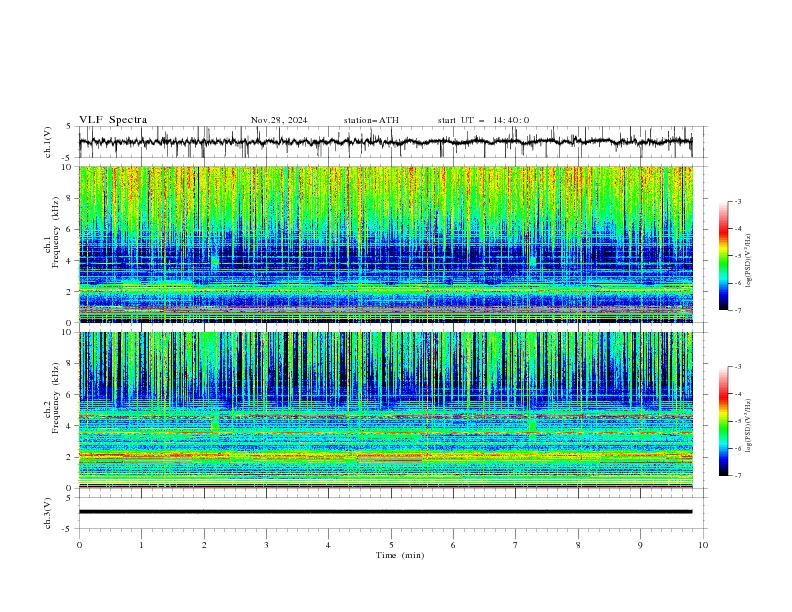This screenshot has height=612, width=792.
Task: Click the "10" tick on the Time axis
Action: click(703, 545)
